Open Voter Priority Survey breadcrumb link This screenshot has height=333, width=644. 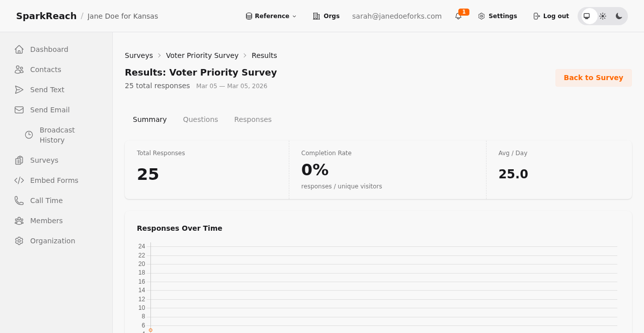point(202,55)
